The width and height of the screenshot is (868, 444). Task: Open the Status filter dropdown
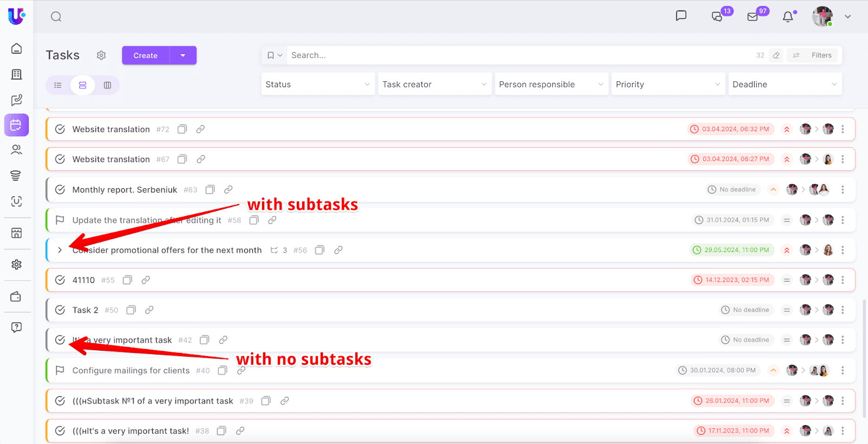pyautogui.click(x=318, y=85)
